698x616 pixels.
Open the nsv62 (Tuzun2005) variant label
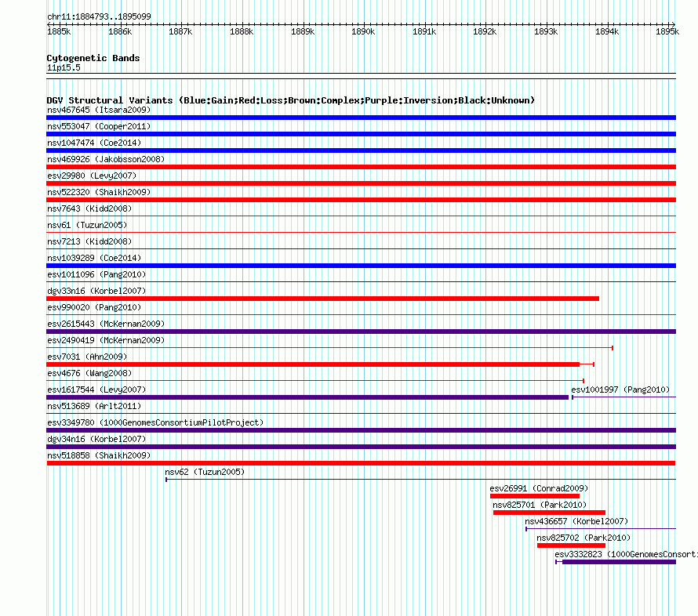click(x=205, y=472)
